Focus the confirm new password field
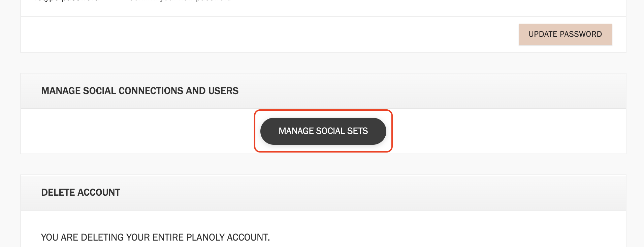 click(x=180, y=1)
